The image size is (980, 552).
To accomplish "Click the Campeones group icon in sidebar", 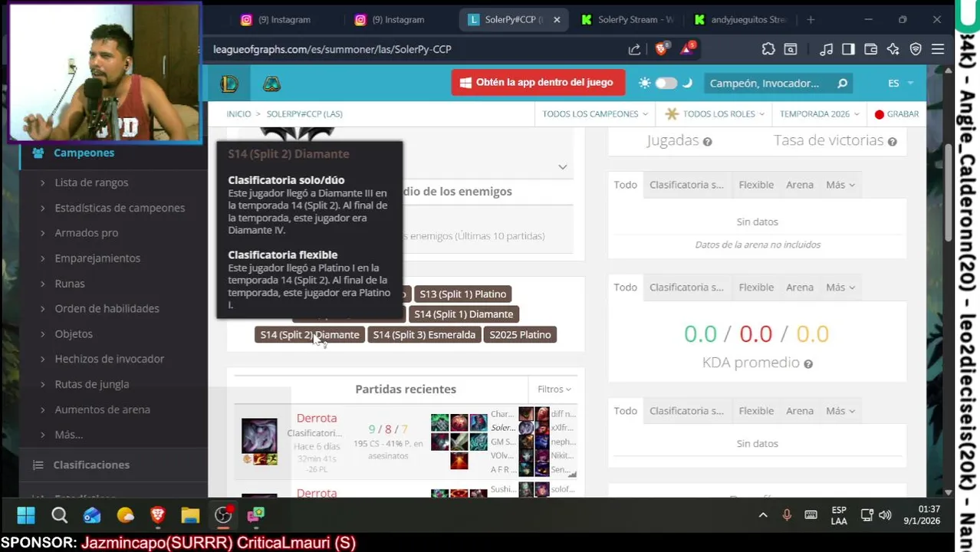I will click(38, 153).
